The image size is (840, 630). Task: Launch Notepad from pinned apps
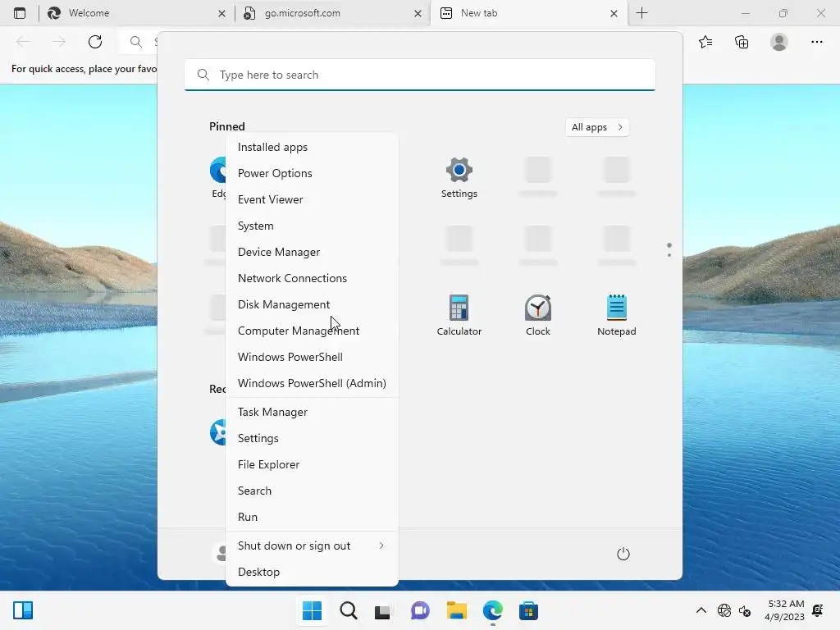coord(617,316)
